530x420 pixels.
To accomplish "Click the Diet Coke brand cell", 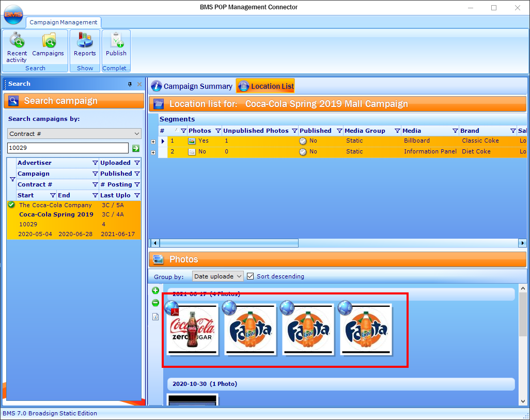I will coord(476,151).
